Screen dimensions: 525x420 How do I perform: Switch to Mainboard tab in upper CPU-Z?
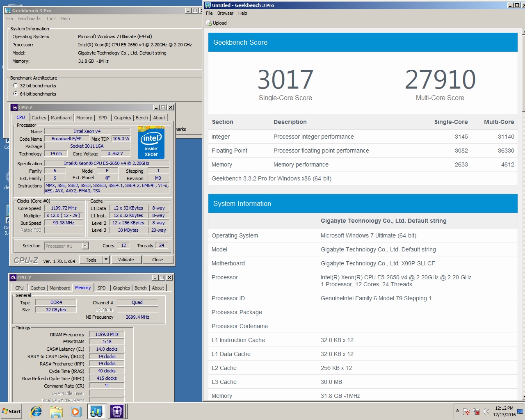click(61, 118)
